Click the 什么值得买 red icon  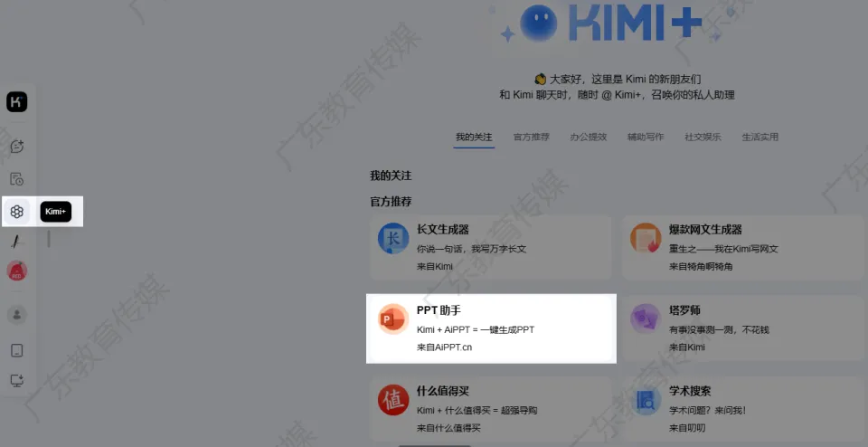click(393, 400)
